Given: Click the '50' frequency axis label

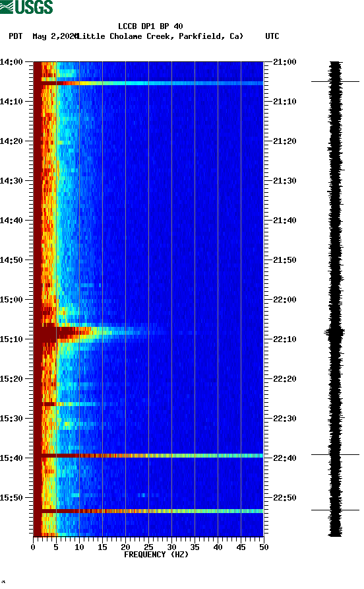Looking at the screenshot, I should [264, 547].
